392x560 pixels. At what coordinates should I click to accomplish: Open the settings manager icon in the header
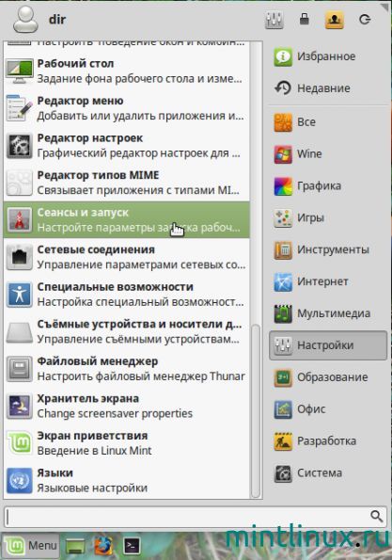(x=274, y=20)
